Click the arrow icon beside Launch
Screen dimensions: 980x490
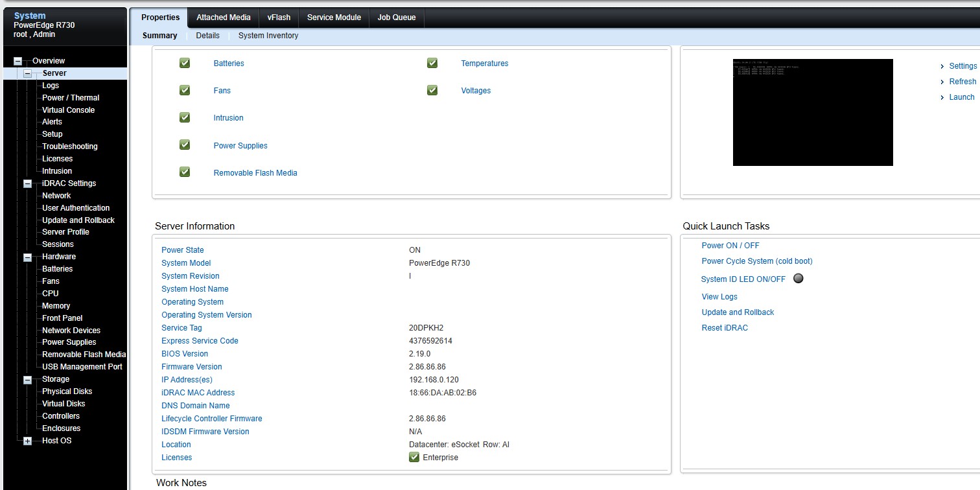coord(942,97)
